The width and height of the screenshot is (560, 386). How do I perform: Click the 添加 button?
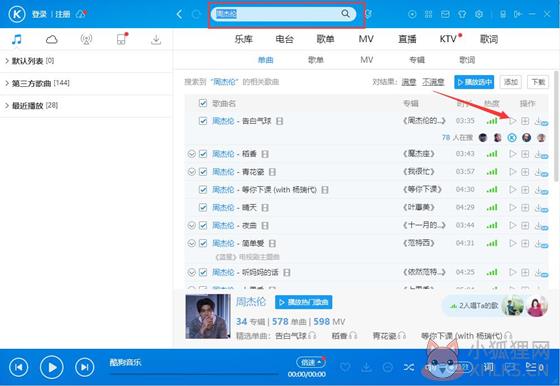510,82
